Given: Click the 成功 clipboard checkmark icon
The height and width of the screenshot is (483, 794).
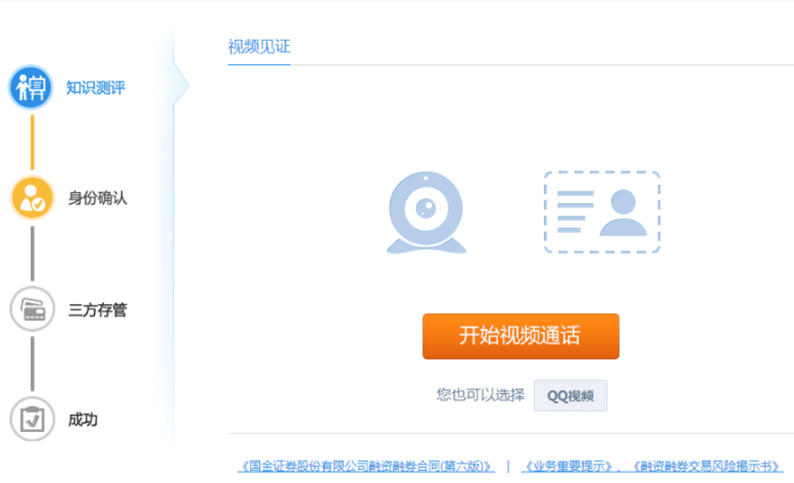Looking at the screenshot, I should 32,419.
